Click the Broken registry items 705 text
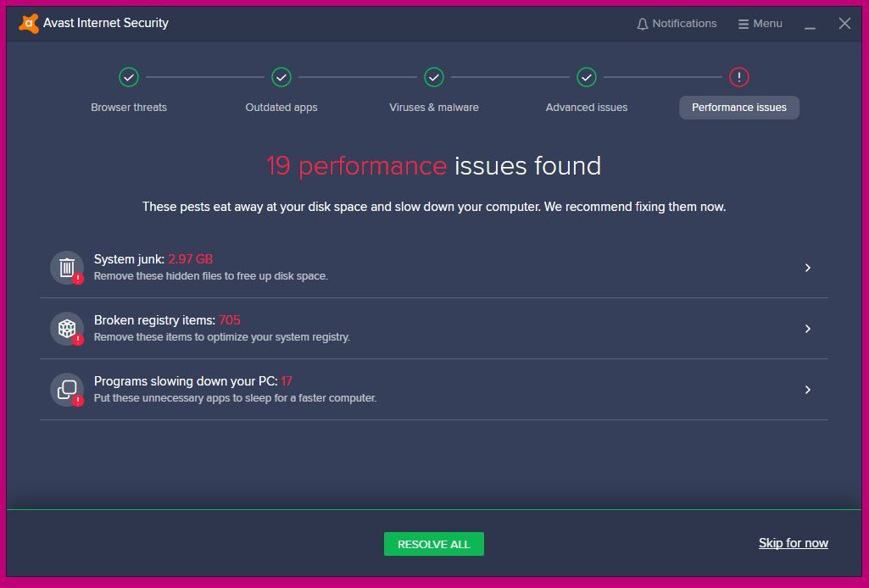This screenshot has height=588, width=869. [x=167, y=320]
